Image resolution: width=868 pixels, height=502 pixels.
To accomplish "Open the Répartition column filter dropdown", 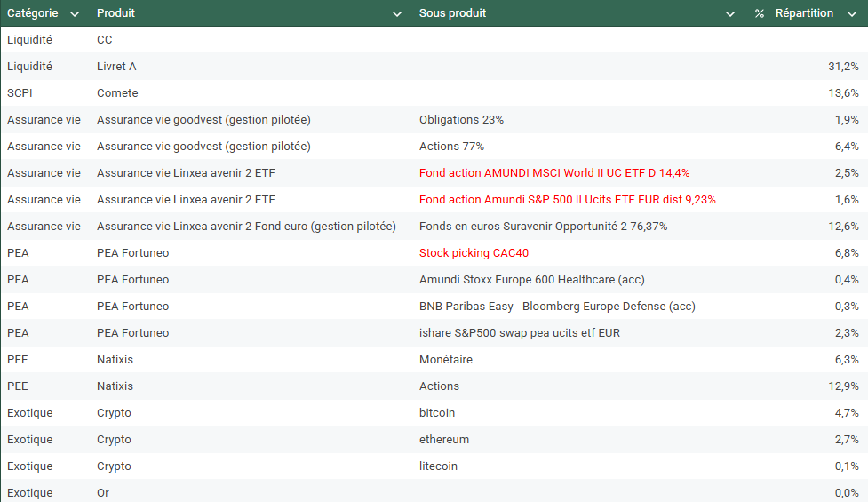I will click(849, 14).
